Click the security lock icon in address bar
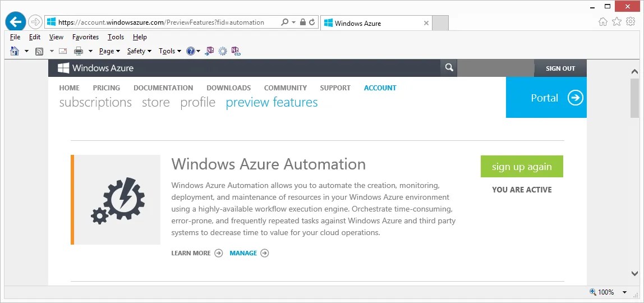This screenshot has width=644, height=303. (303, 22)
